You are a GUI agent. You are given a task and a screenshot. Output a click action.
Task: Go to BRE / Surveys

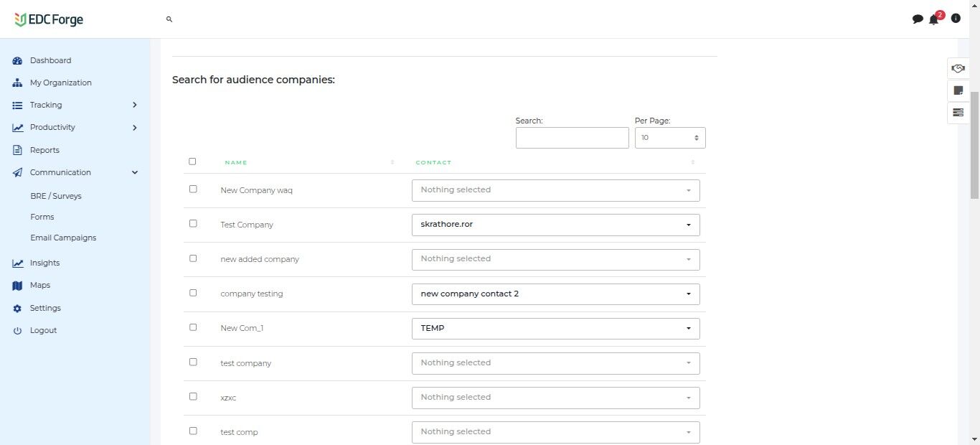[56, 196]
